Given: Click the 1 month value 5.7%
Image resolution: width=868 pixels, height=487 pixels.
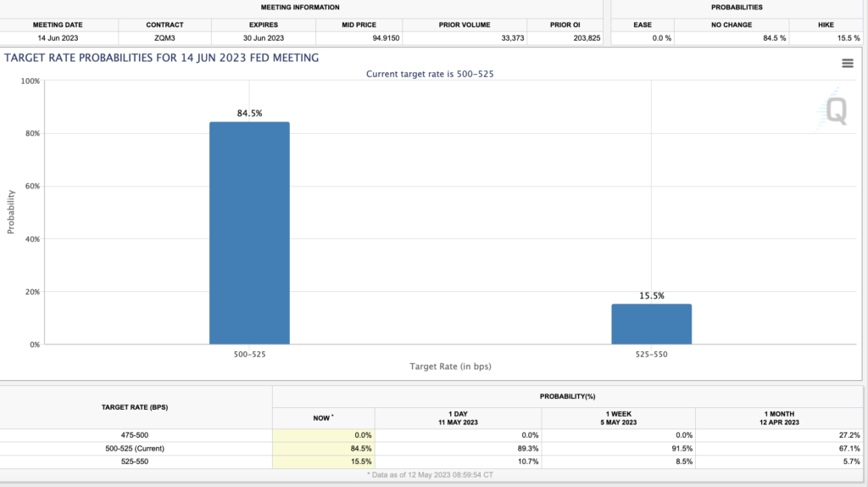Looking at the screenshot, I should pyautogui.click(x=851, y=462).
